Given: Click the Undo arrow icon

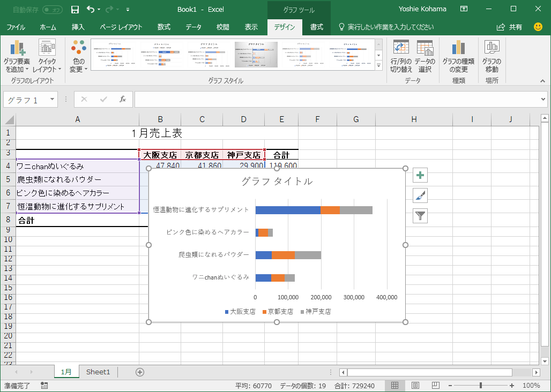Looking at the screenshot, I should click(91, 10).
